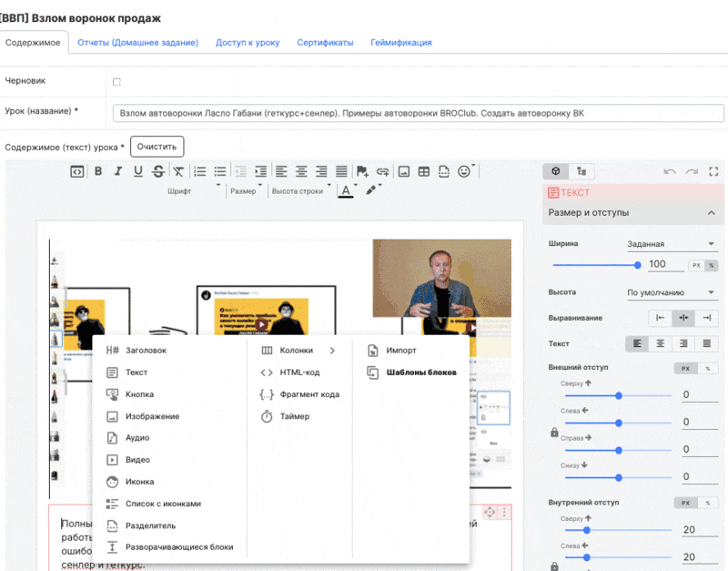Image resolution: width=728 pixels, height=571 pixels.
Task: Click the fullscreen icon in editor
Action: [713, 171]
